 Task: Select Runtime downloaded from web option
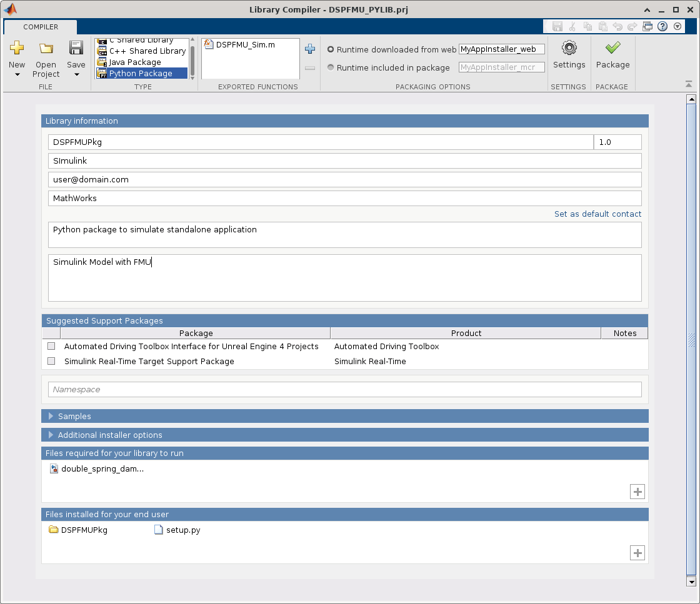coord(331,49)
